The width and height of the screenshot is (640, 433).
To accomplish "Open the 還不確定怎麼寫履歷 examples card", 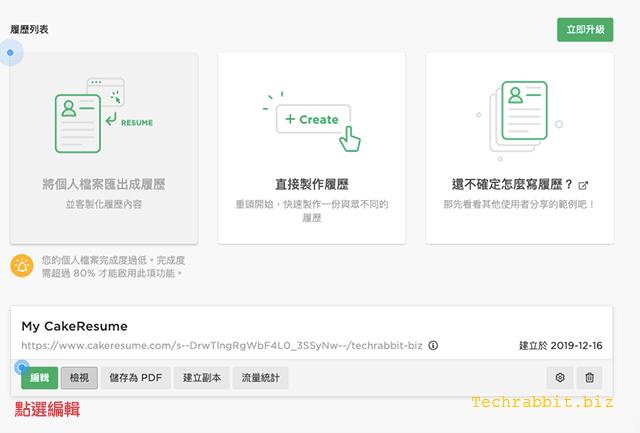I will pos(520,149).
